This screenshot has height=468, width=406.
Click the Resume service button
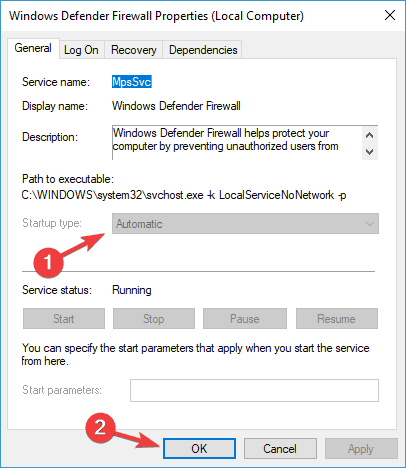tap(337, 319)
